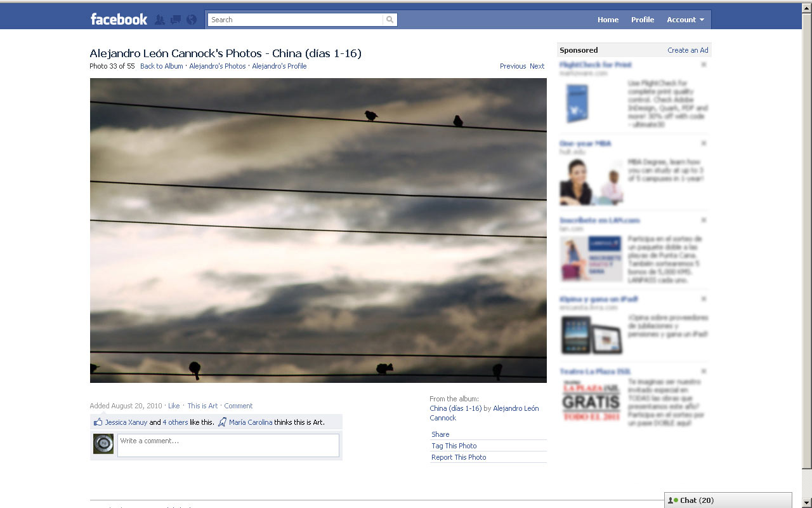
Task: Click the search magnifier button
Action: (390, 20)
